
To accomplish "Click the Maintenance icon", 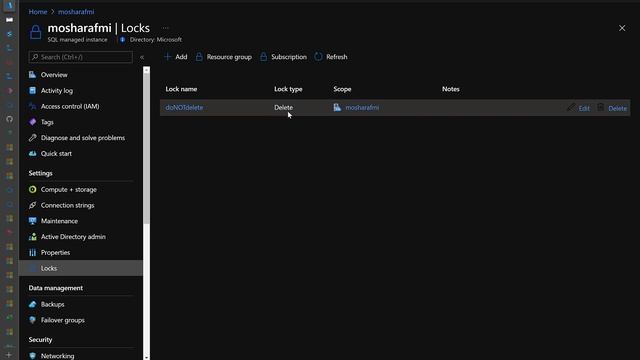I will point(33,221).
